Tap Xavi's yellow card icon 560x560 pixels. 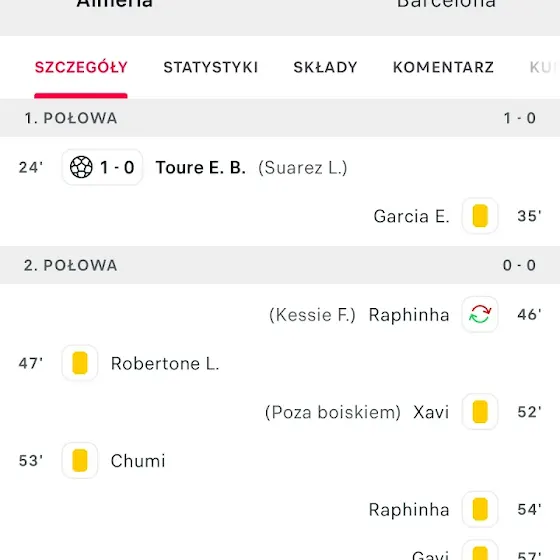[x=480, y=411]
